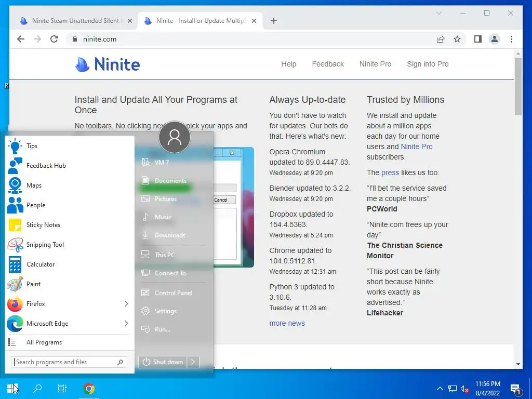Viewport: 532px width, 399px height.
Task: Click the user account avatar picture
Action: point(175,137)
